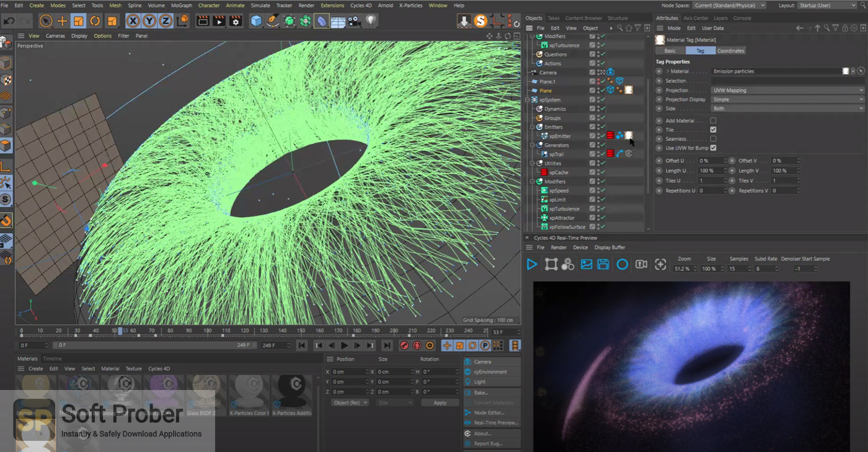
Task: Select the Scale tool in top toolbar
Action: pyautogui.click(x=78, y=21)
